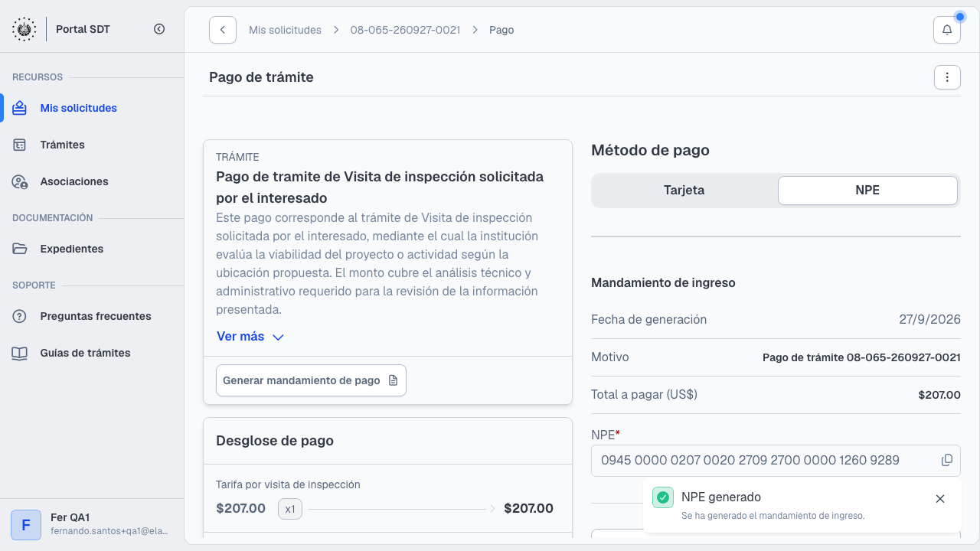This screenshot has height=551, width=980.
Task: Open Mis solicitudes in the sidebar
Action: (92, 108)
